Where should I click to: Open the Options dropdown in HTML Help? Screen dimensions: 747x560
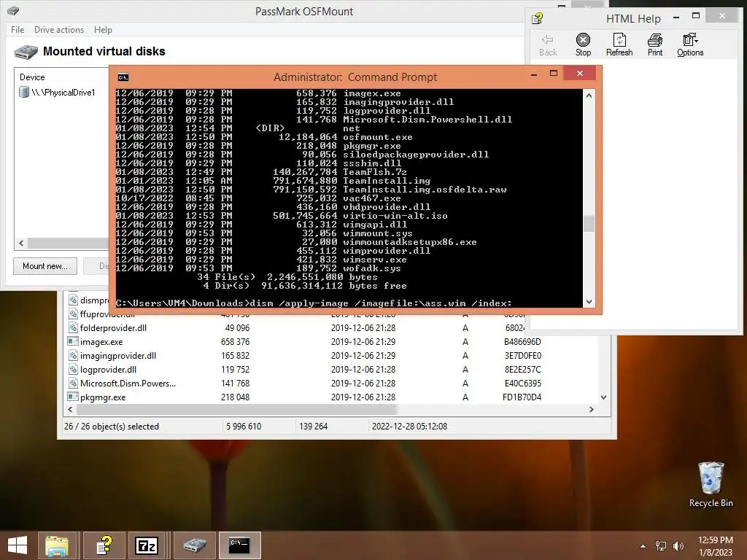(x=690, y=44)
